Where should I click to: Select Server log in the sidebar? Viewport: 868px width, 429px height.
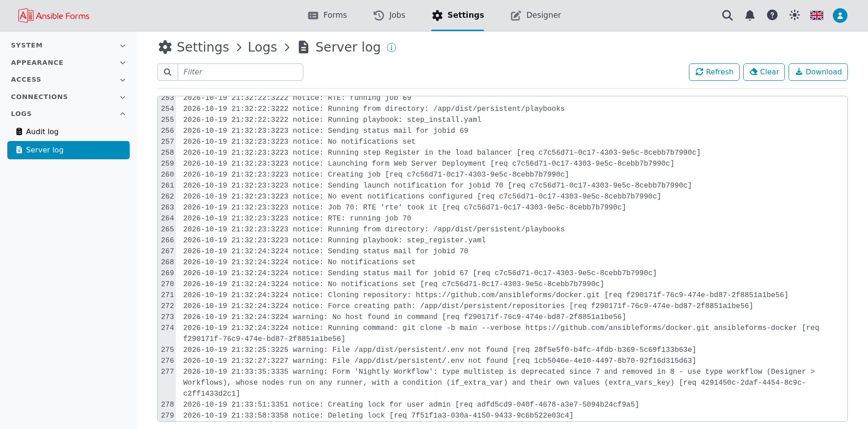69,150
